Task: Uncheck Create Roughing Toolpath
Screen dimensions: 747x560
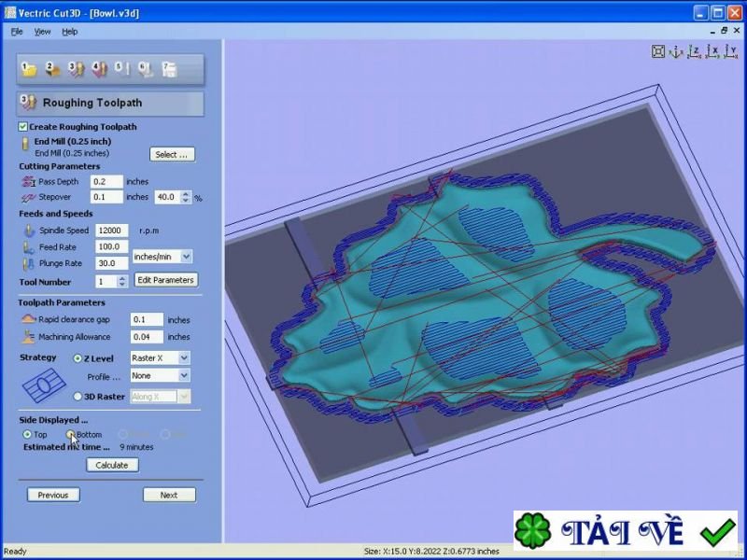Action: pyautogui.click(x=22, y=127)
